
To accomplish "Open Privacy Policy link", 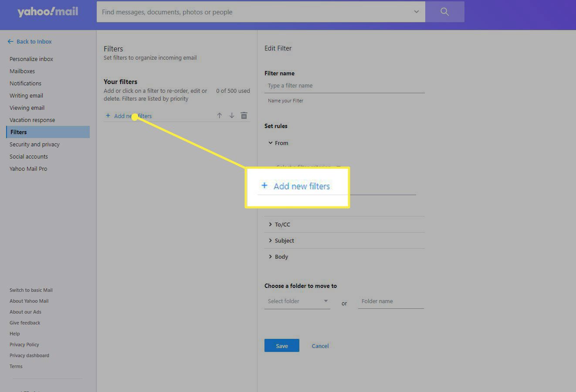I will click(x=24, y=345).
